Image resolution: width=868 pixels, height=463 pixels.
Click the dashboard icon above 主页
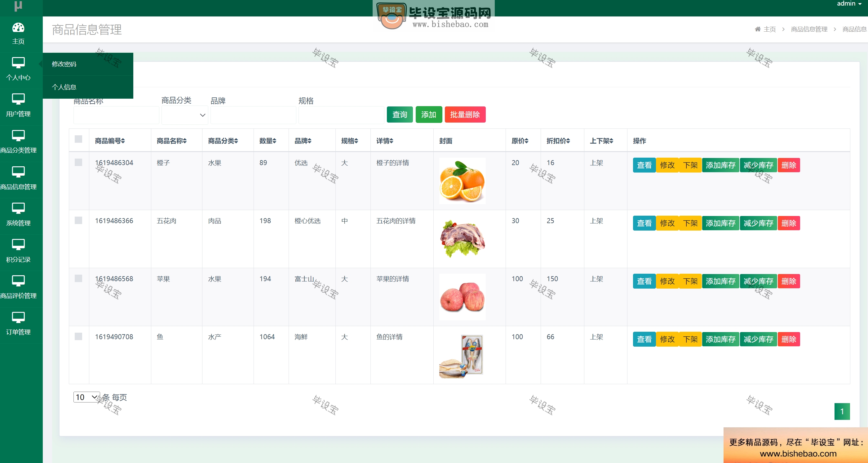[18, 28]
